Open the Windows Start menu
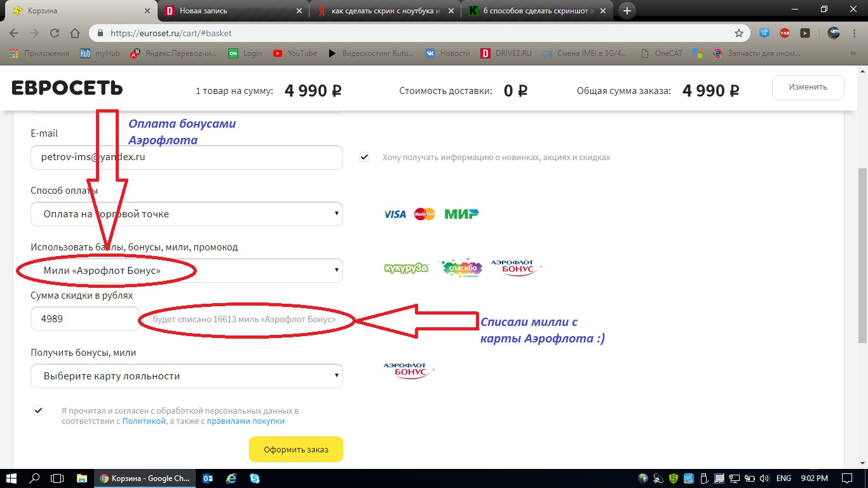868x488 pixels. click(12, 478)
